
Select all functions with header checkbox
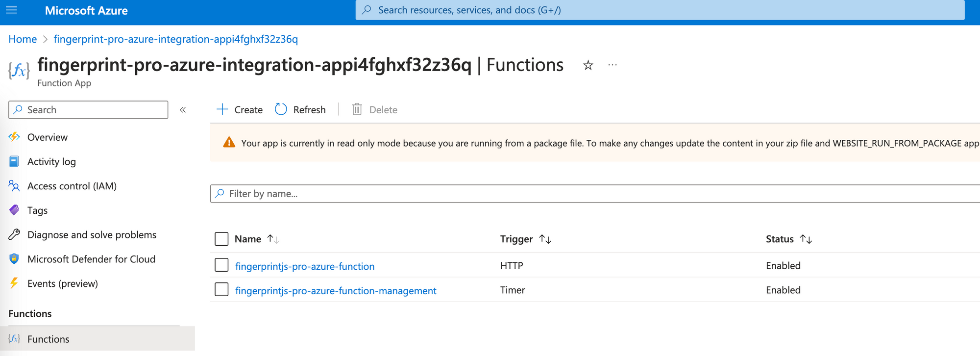[x=221, y=239]
